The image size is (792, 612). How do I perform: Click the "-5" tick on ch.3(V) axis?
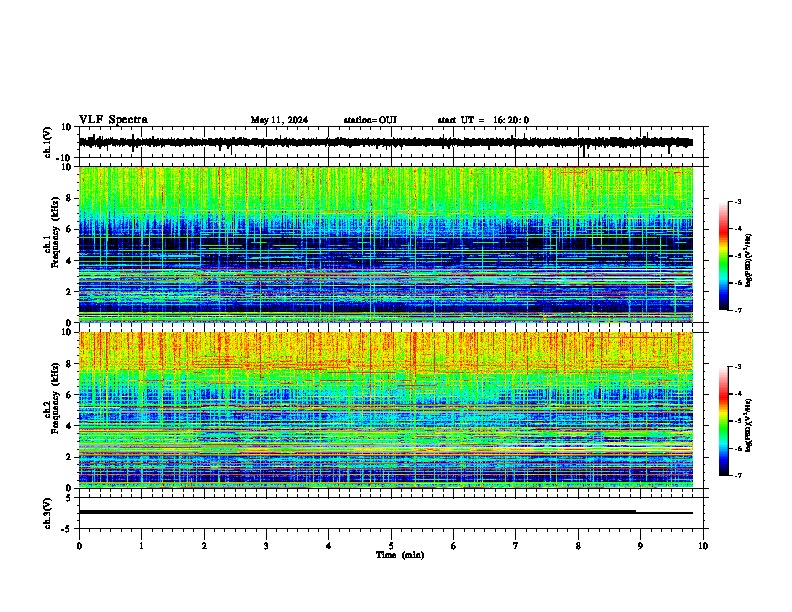point(67,529)
